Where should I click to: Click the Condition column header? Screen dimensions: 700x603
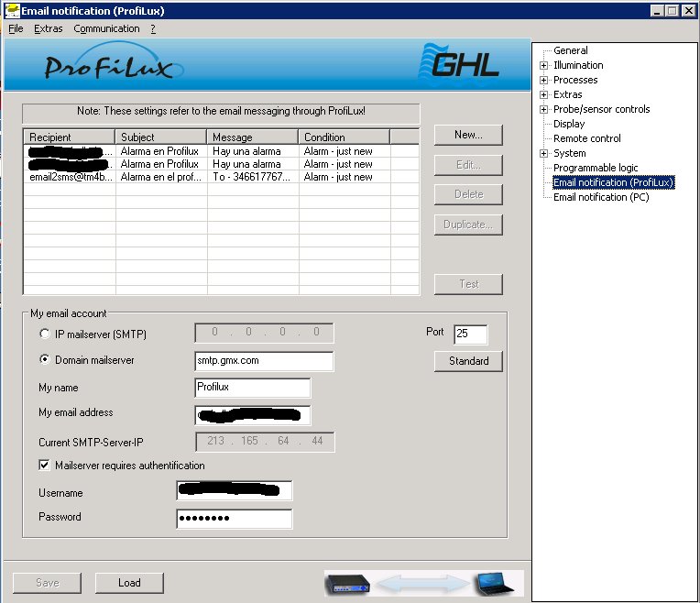click(345, 137)
